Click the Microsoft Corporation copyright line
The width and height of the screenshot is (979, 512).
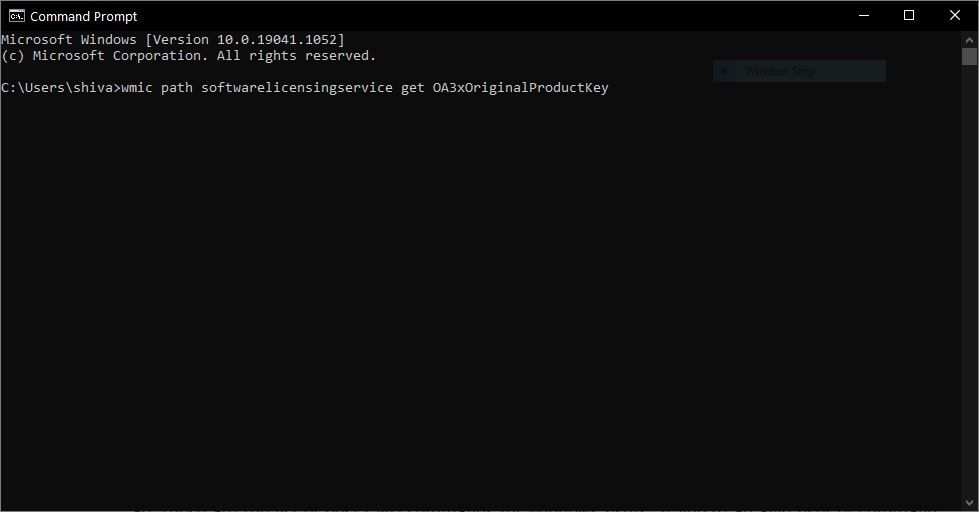click(189, 56)
